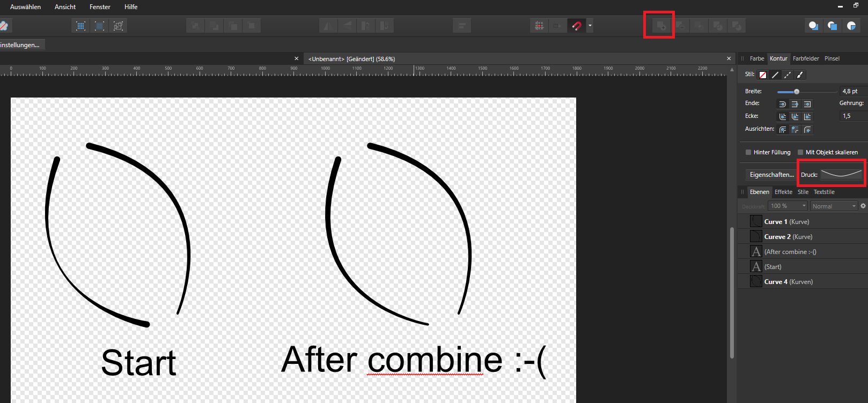
Task: Click the Divide boolean operation icon
Action: click(x=736, y=26)
